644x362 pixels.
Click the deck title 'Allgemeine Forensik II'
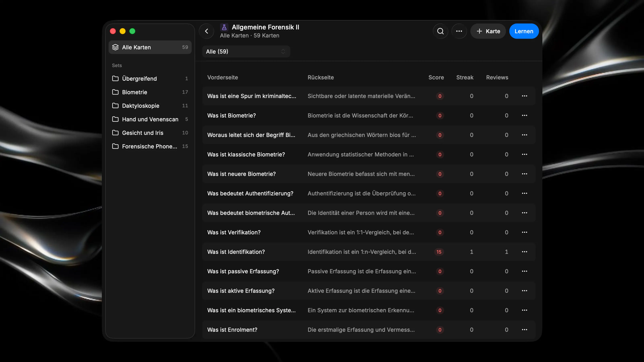tap(265, 27)
